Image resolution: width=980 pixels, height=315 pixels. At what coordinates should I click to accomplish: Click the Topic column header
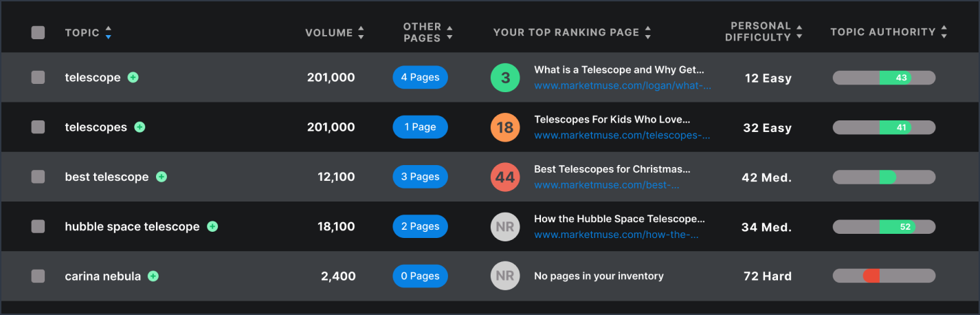(82, 32)
